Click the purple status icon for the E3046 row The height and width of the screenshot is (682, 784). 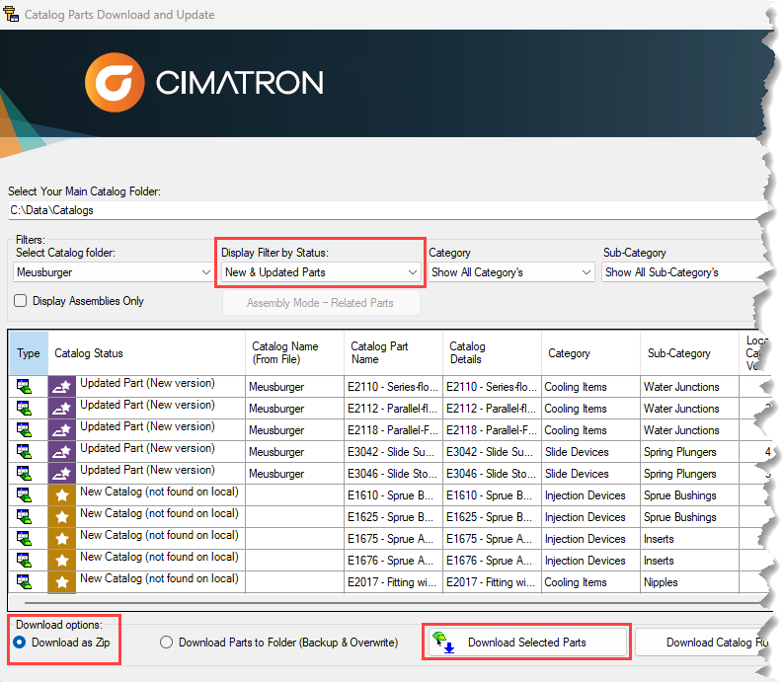pos(61,474)
